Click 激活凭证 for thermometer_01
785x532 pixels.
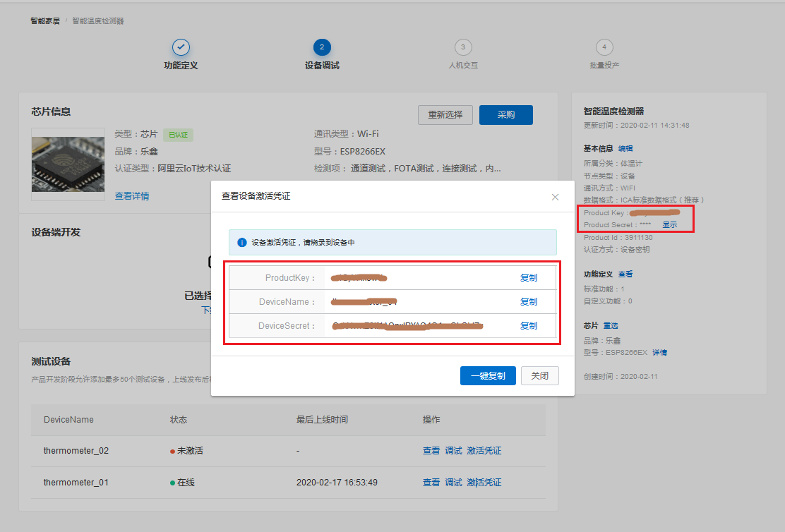[484, 483]
